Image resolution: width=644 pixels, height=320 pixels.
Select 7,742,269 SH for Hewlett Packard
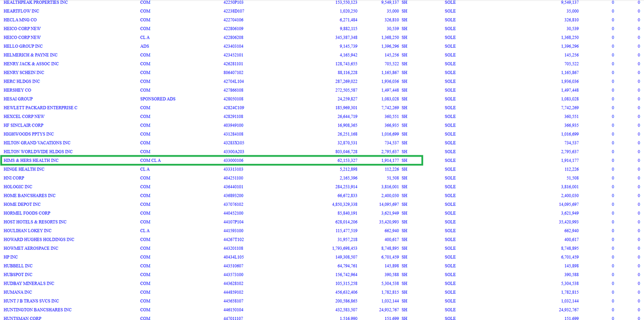point(394,108)
